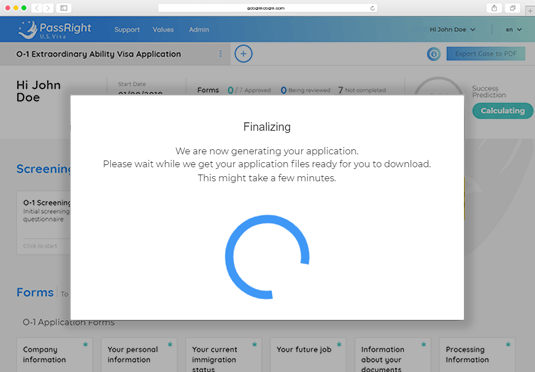Click the Hi John Doe greeting heading
Viewport: 535px width, 372px height.
[x=39, y=91]
